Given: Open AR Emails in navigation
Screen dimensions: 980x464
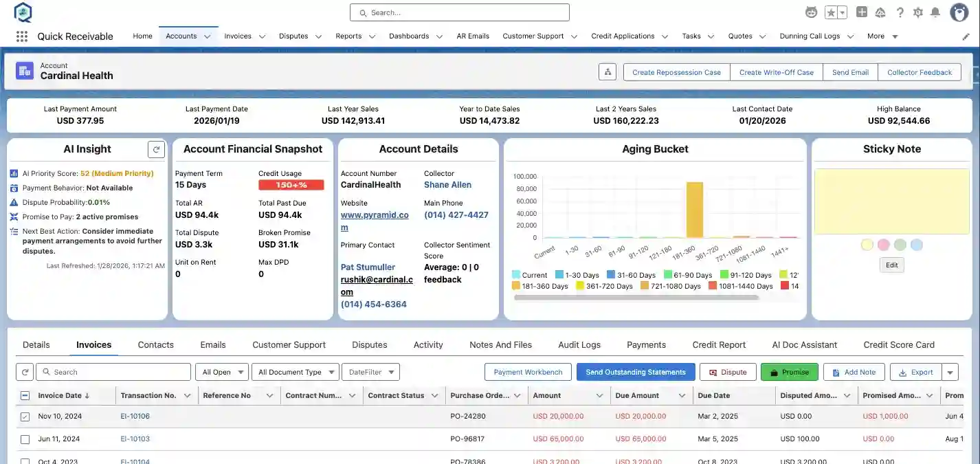Looking at the screenshot, I should (x=473, y=36).
